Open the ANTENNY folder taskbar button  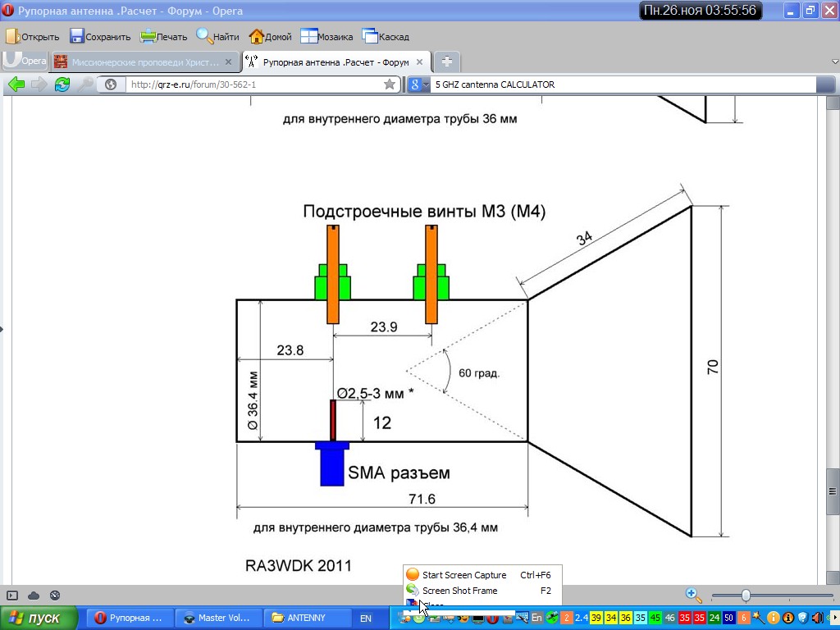(309, 618)
